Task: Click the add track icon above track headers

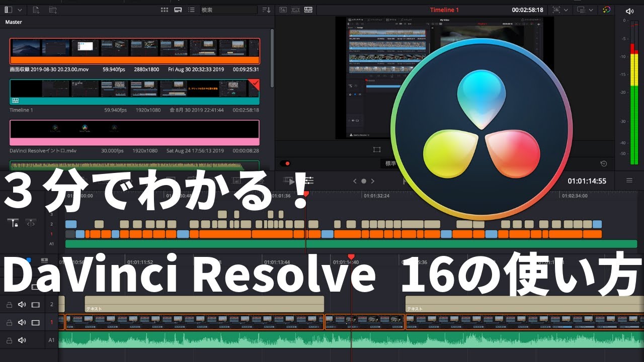Action: click(44, 260)
